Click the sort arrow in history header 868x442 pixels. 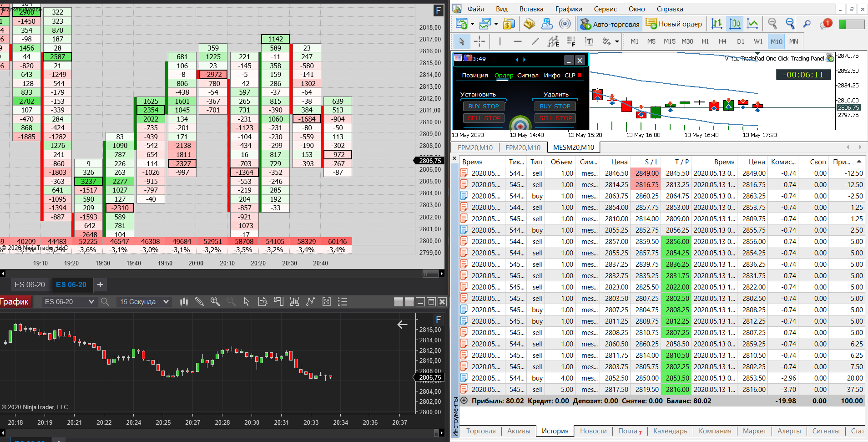coord(859,162)
